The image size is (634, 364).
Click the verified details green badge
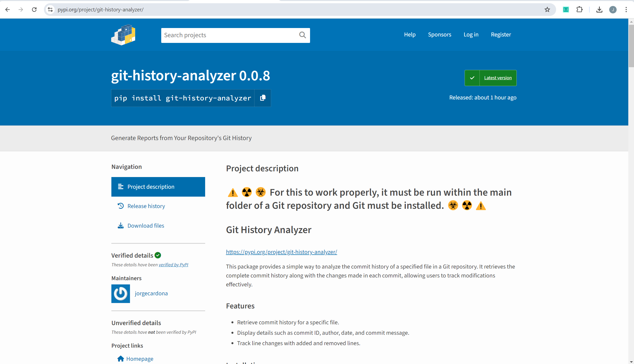pyautogui.click(x=158, y=255)
